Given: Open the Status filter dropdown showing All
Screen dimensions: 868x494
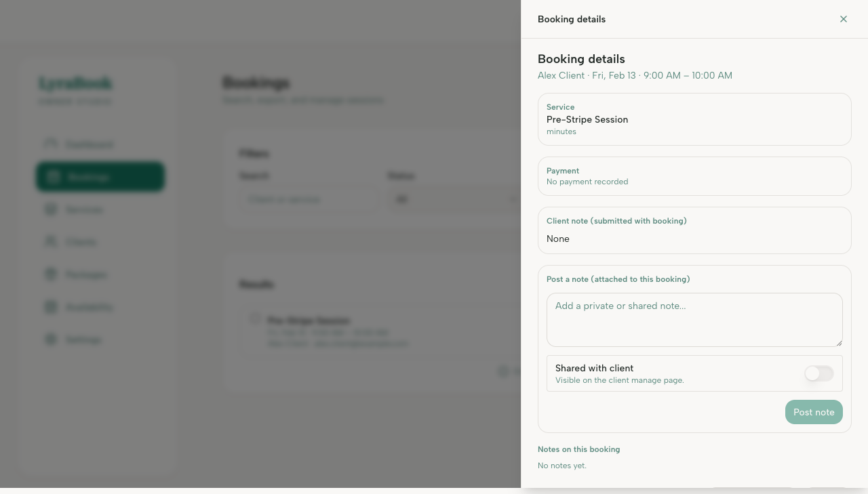Looking at the screenshot, I should click(x=455, y=199).
